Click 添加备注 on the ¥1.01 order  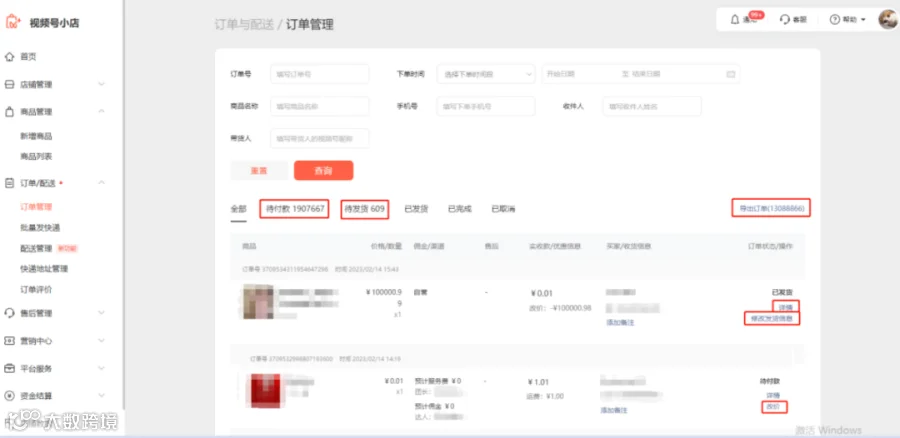[614, 410]
